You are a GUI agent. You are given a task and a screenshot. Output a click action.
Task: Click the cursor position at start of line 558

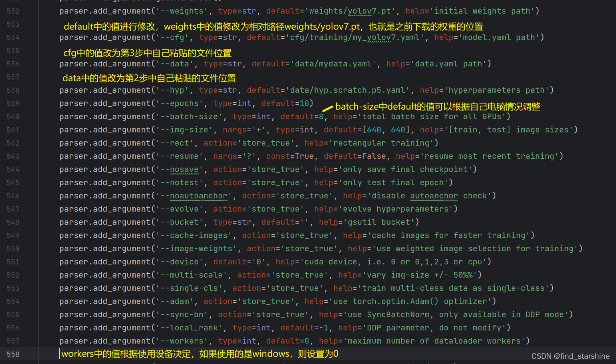tap(60, 354)
